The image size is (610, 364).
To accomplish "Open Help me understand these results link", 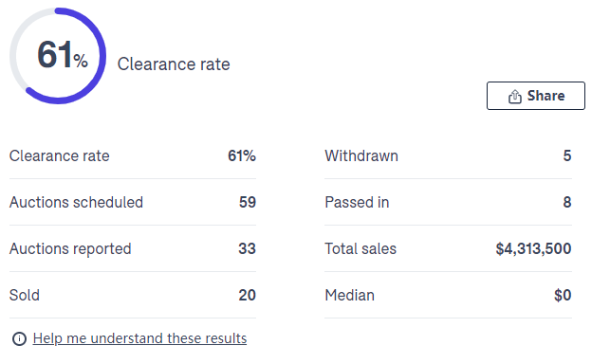I will [139, 338].
